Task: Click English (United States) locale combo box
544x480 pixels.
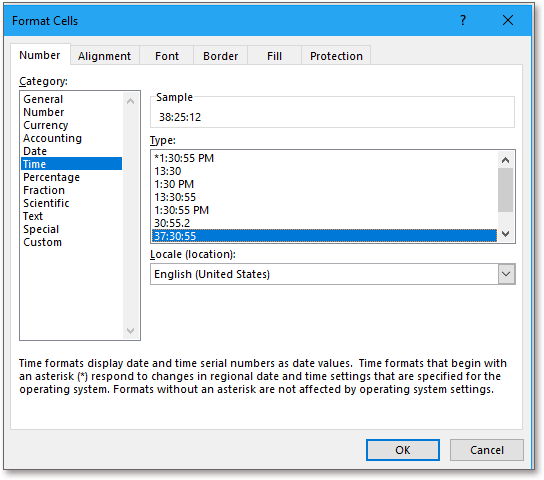Action: [x=332, y=274]
